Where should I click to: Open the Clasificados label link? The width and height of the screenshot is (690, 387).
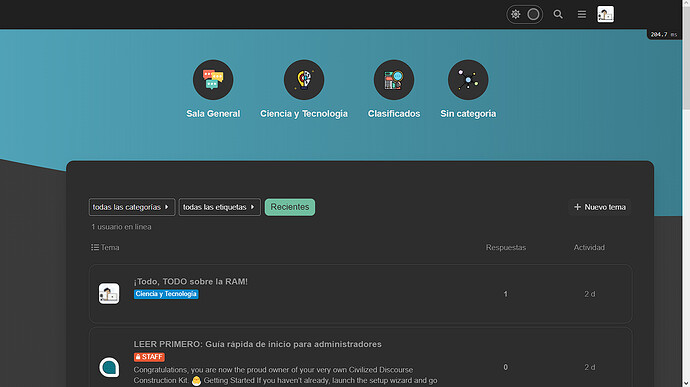(x=394, y=114)
